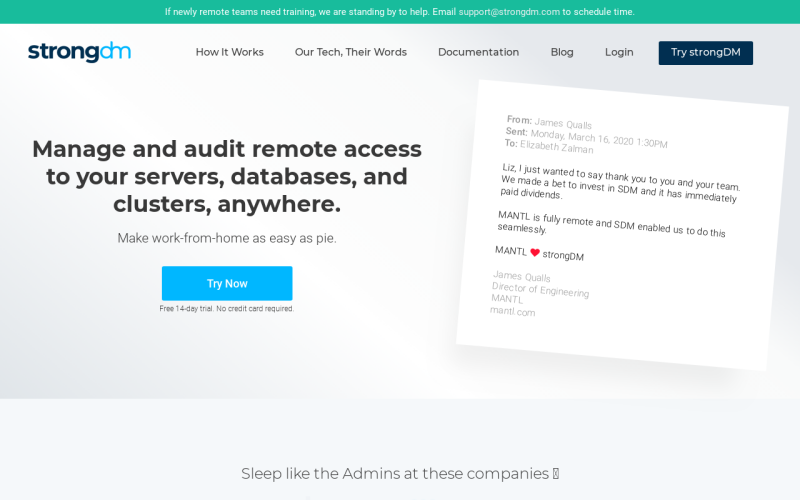Open the How It Works page
This screenshot has width=800, height=500.
click(230, 52)
